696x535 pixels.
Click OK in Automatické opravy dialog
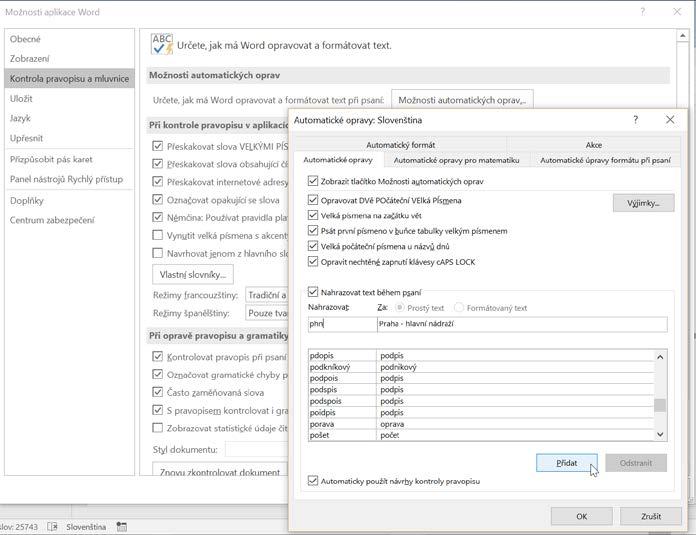(x=581, y=516)
